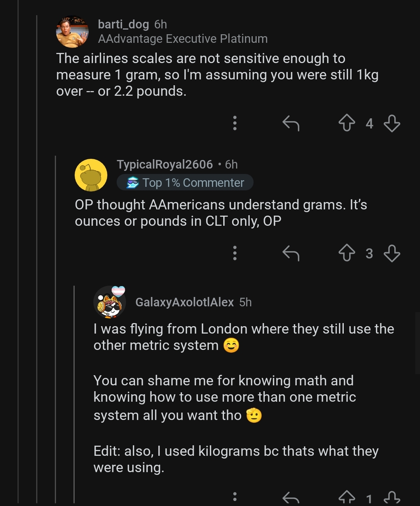Tap barti_dog's avatar picture
This screenshot has height=506, width=420.
coord(72,32)
